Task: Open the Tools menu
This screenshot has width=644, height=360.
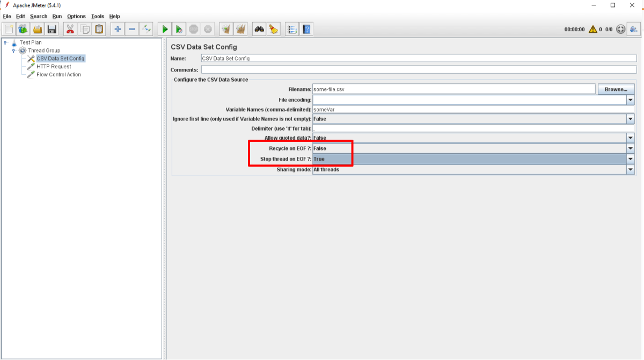Action: point(98,17)
